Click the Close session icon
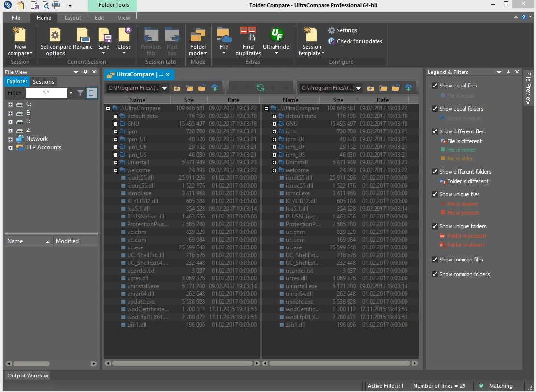Screen dimensions: 536x392 (x=124, y=34)
